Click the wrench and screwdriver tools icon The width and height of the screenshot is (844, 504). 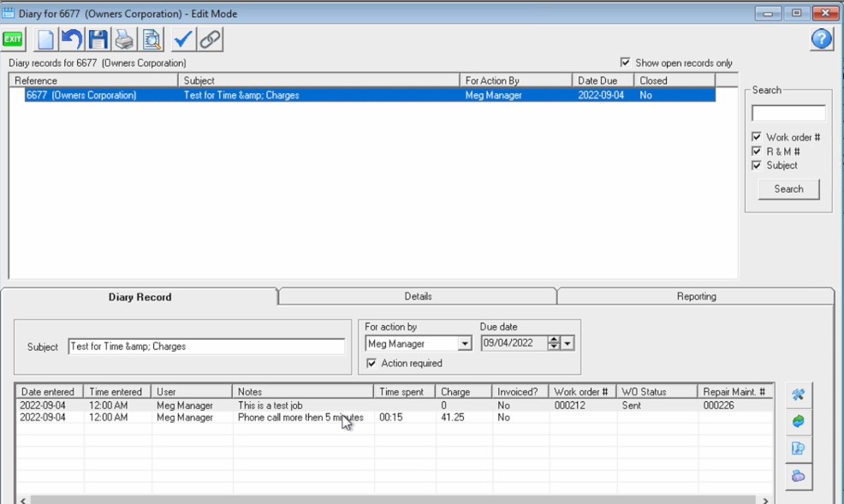coord(798,394)
